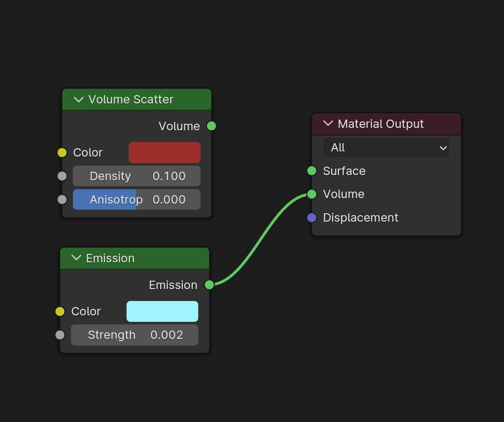Click the Anisotropy slider field
Screen dimensions: 504x422
tap(137, 199)
